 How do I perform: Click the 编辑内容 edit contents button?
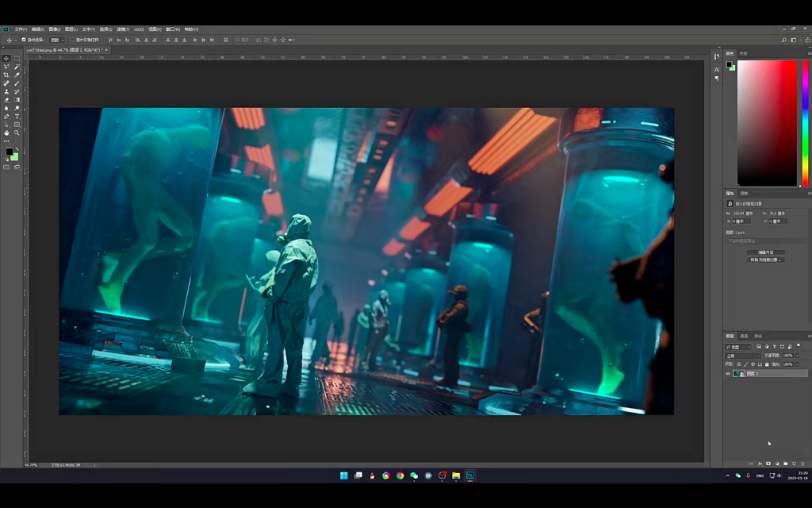click(x=766, y=252)
